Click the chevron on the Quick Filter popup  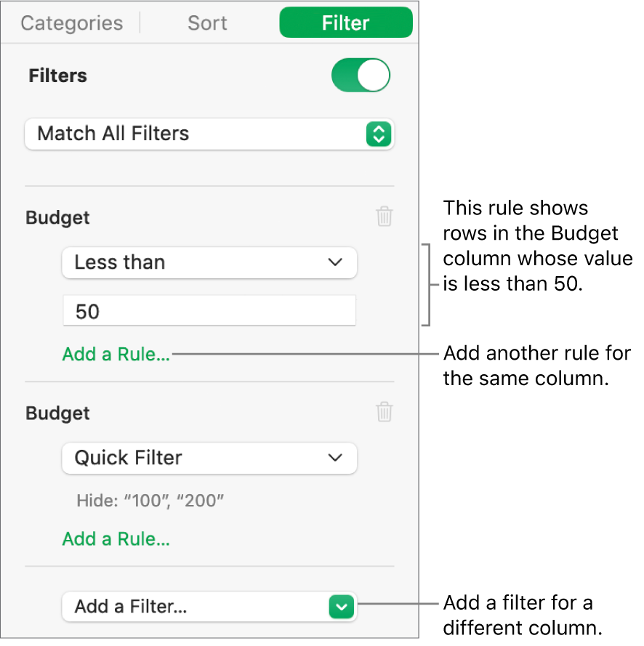(334, 459)
